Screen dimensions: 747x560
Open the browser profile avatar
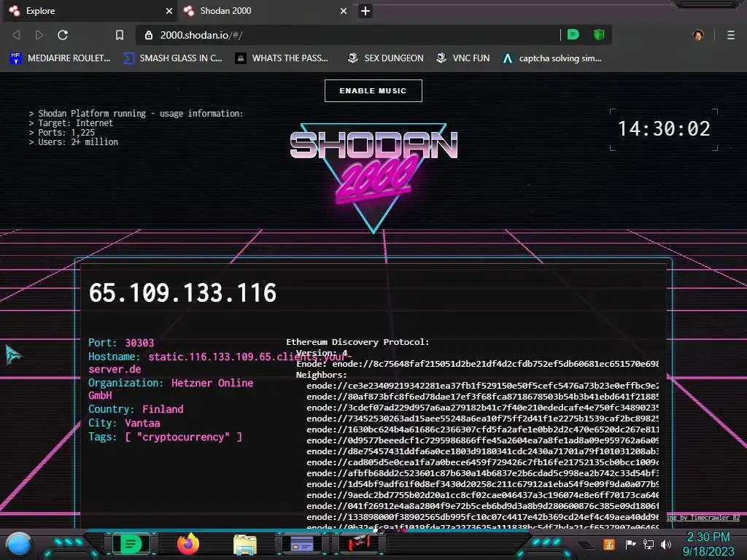698,35
